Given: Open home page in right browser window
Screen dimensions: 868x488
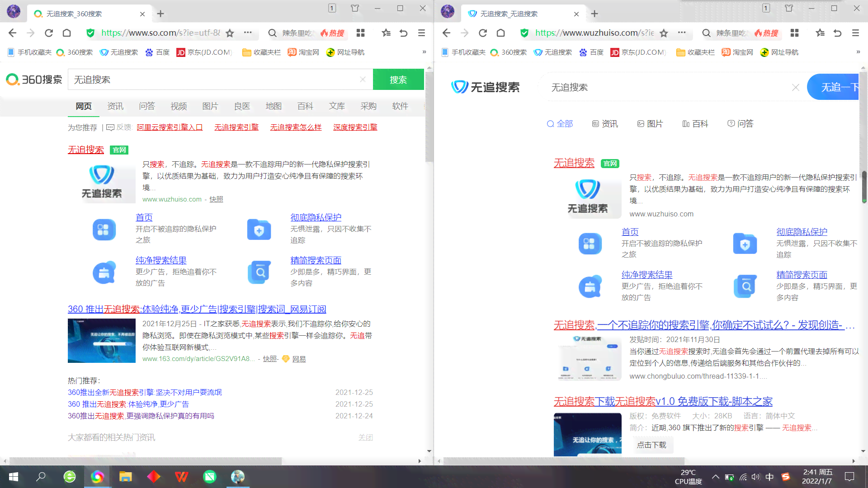Looking at the screenshot, I should [x=501, y=33].
